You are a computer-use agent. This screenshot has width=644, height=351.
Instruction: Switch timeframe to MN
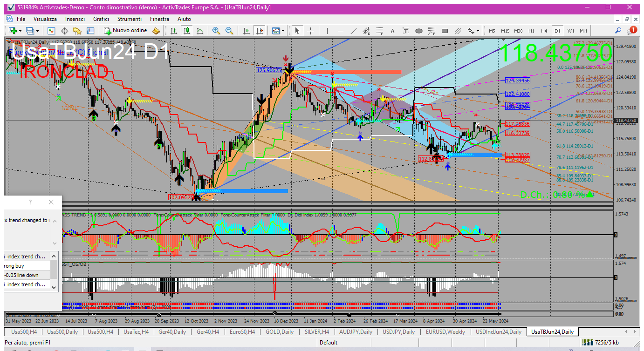[x=583, y=31]
